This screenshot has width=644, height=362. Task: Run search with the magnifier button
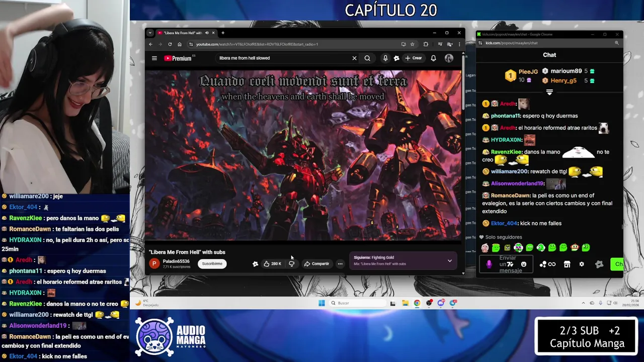367,58
